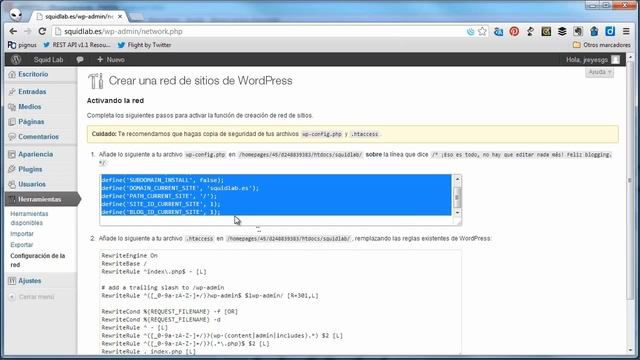Click the Entradas pin icon
This screenshot has height=360, width=640.
12,92
